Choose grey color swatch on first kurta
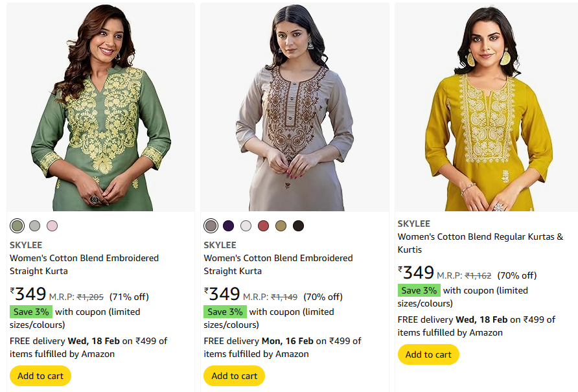 pyautogui.click(x=35, y=225)
